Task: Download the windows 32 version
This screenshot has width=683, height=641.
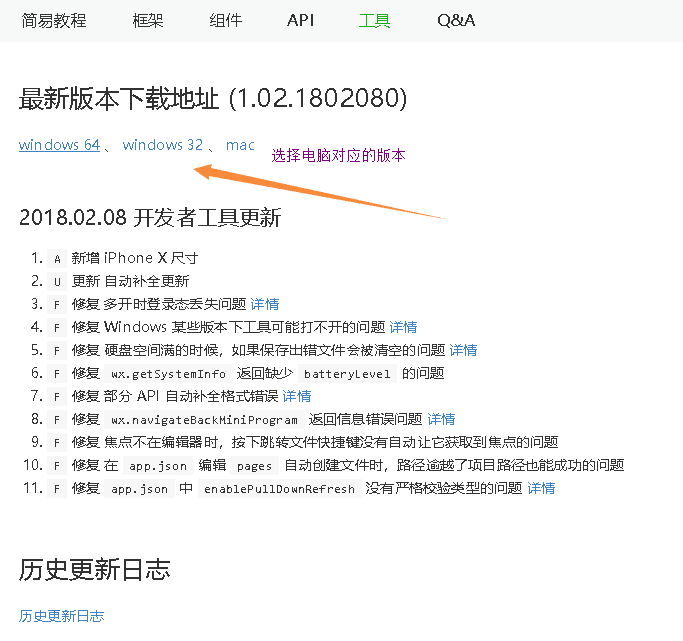Action: 163,145
